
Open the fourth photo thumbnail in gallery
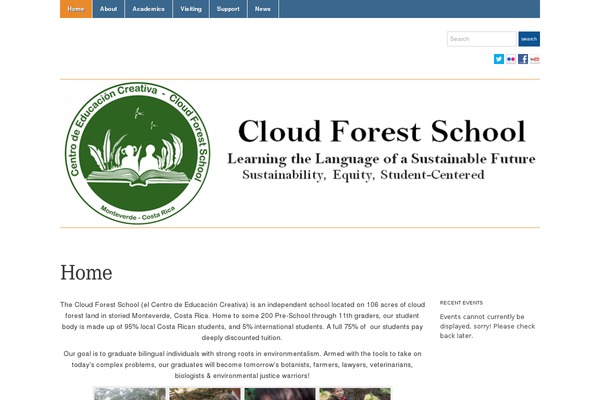[355, 394]
